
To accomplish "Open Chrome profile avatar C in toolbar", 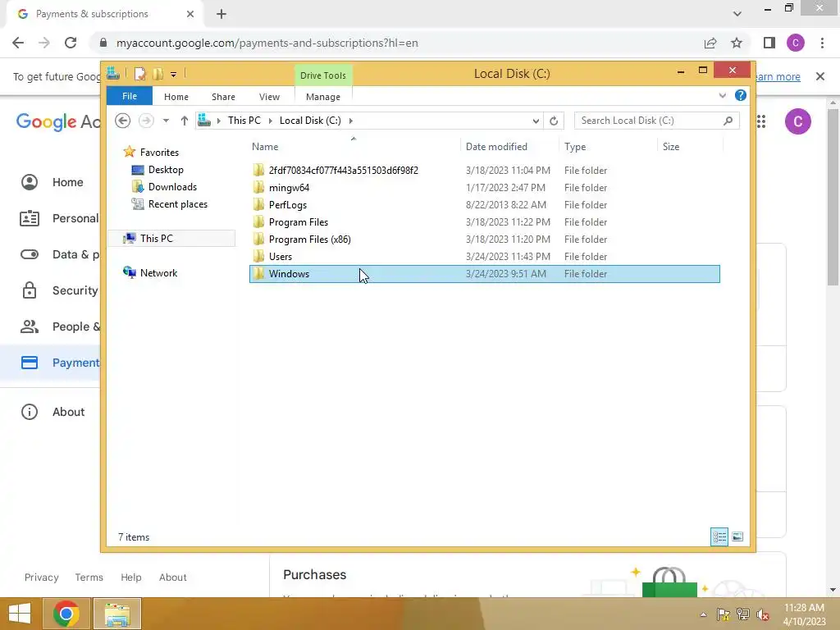I will point(796,43).
